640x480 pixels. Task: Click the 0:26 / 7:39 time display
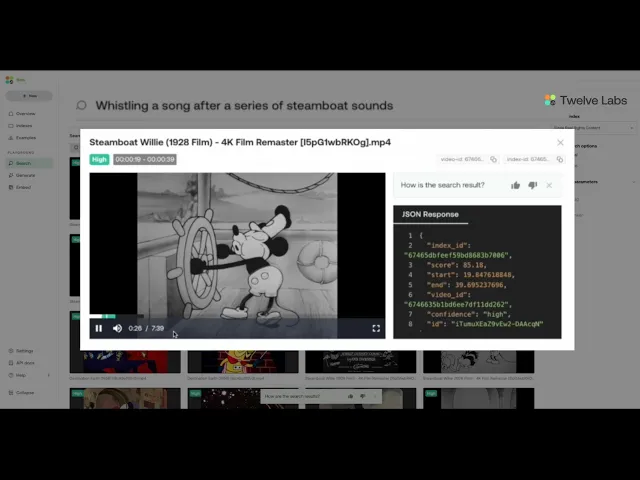pos(146,329)
